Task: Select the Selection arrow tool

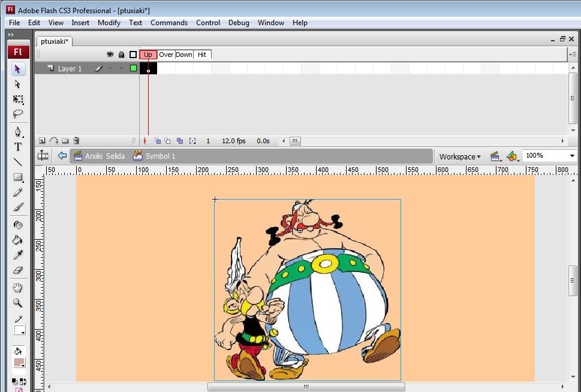Action: [17, 69]
